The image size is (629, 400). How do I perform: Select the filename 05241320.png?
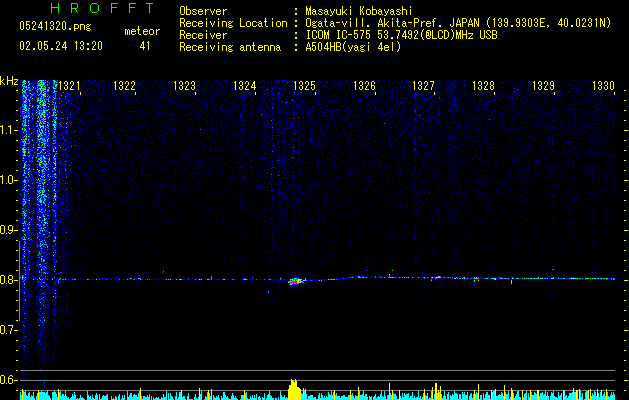click(x=55, y=26)
